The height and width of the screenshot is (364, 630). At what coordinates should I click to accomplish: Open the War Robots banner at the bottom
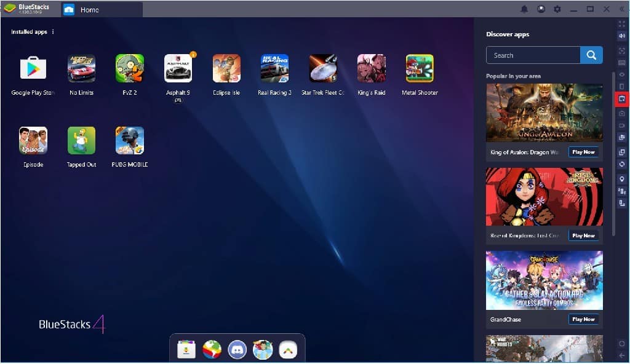pyautogui.click(x=544, y=348)
